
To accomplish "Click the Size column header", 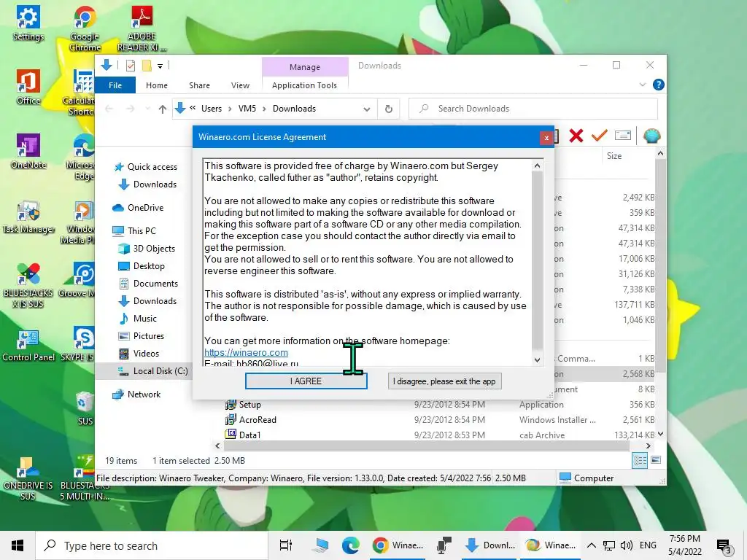I will [x=614, y=156].
